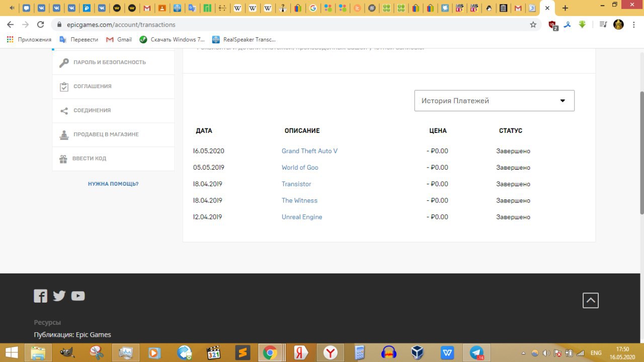Click the lock icon in the address bar
Image resolution: width=644 pixels, height=362 pixels.
click(59, 25)
